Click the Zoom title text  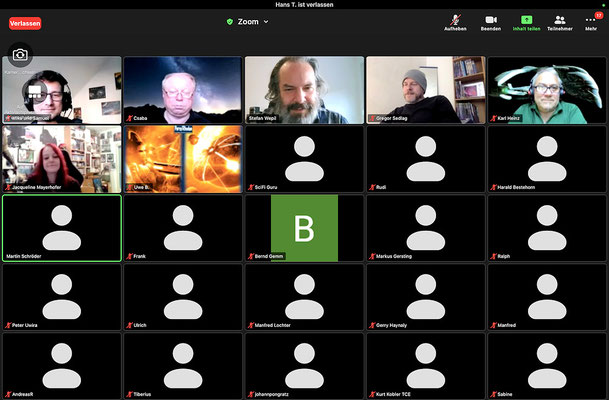(248, 22)
